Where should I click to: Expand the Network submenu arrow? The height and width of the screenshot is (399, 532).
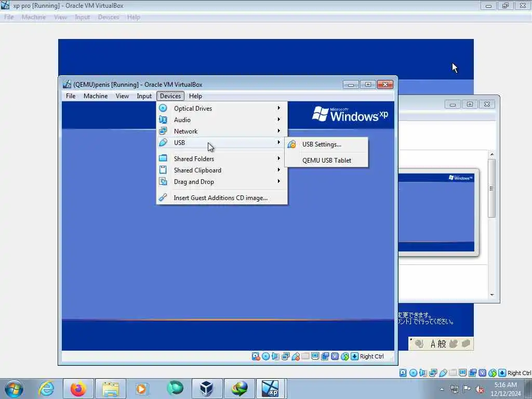(x=279, y=131)
